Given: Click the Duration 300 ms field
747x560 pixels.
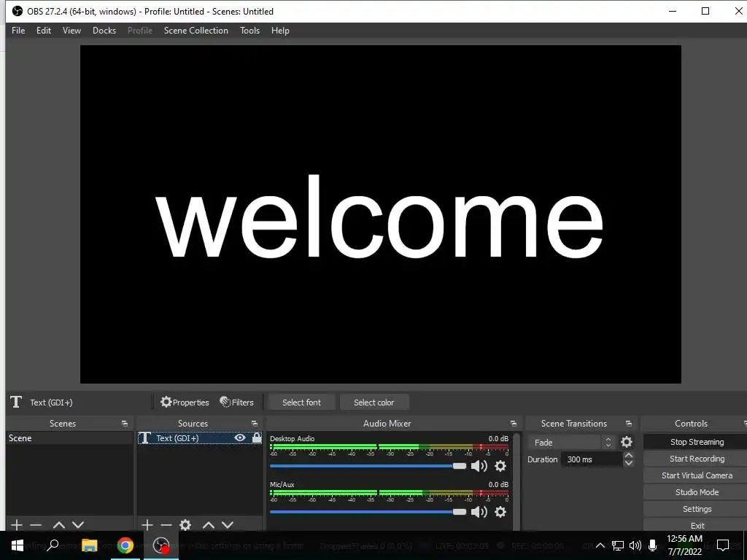Looking at the screenshot, I should tap(592, 459).
